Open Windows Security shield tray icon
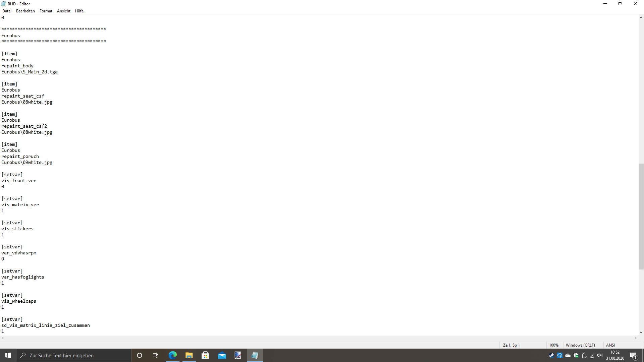The width and height of the screenshot is (644, 362). click(x=576, y=355)
